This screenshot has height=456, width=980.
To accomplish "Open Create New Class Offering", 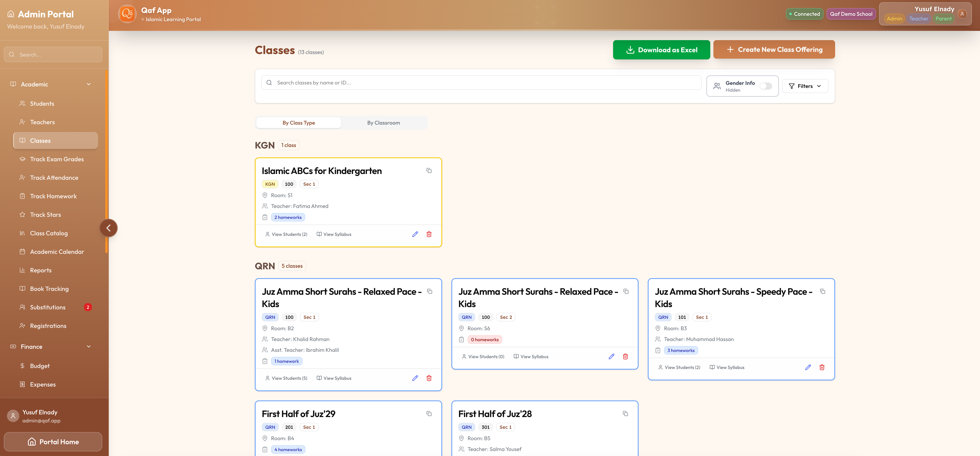I will pos(774,49).
